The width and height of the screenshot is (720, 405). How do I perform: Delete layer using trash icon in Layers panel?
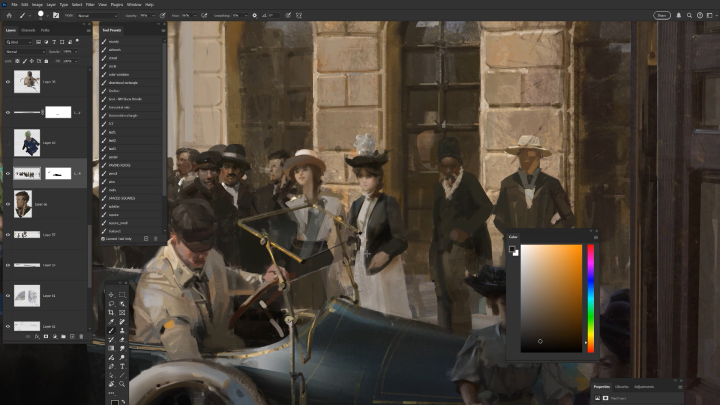pos(81,337)
